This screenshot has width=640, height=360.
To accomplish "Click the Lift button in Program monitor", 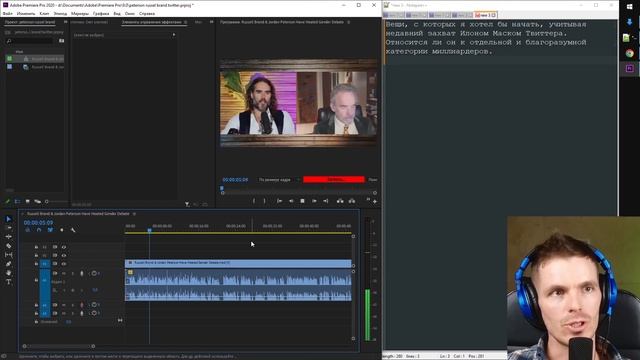I will pos(340,201).
